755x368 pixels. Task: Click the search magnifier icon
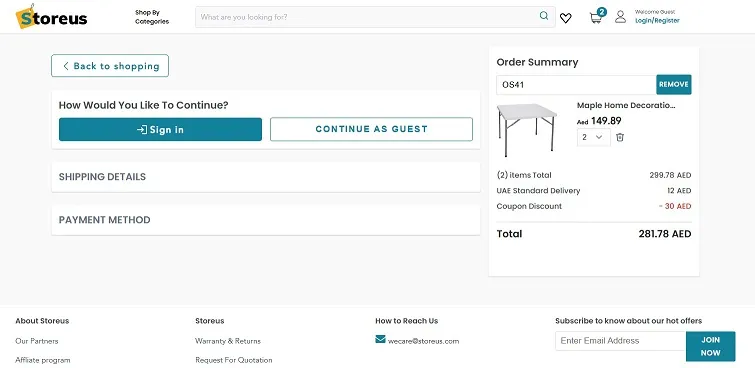(544, 16)
